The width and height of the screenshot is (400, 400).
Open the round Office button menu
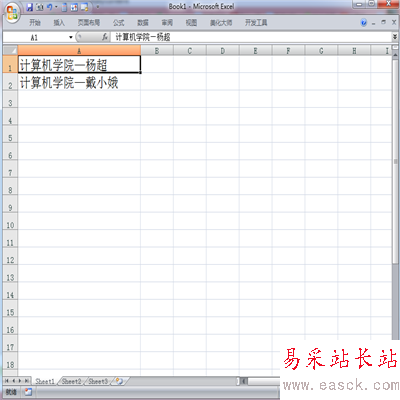click(12, 13)
